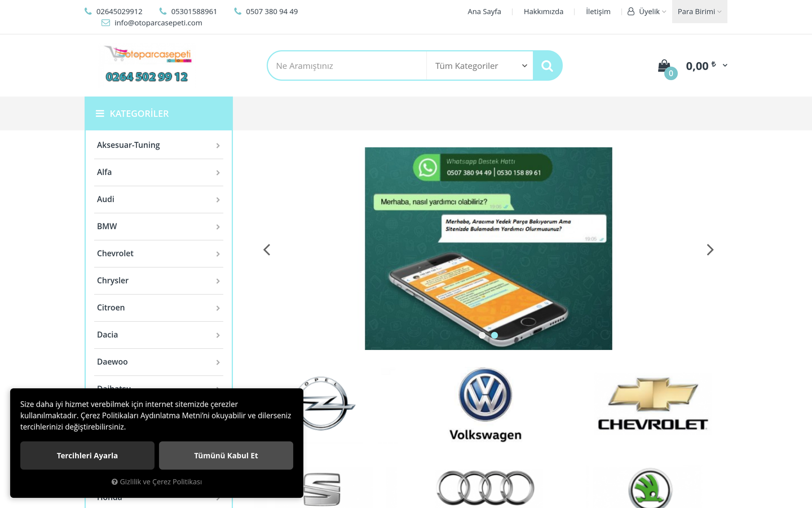Select the Skoda brand logo
Image resolution: width=812 pixels, height=508 pixels.
650,488
